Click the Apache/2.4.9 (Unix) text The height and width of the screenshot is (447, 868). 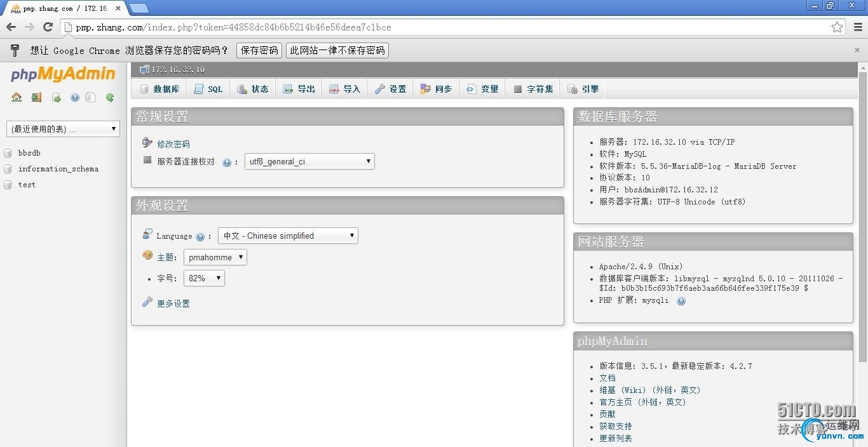(x=641, y=267)
